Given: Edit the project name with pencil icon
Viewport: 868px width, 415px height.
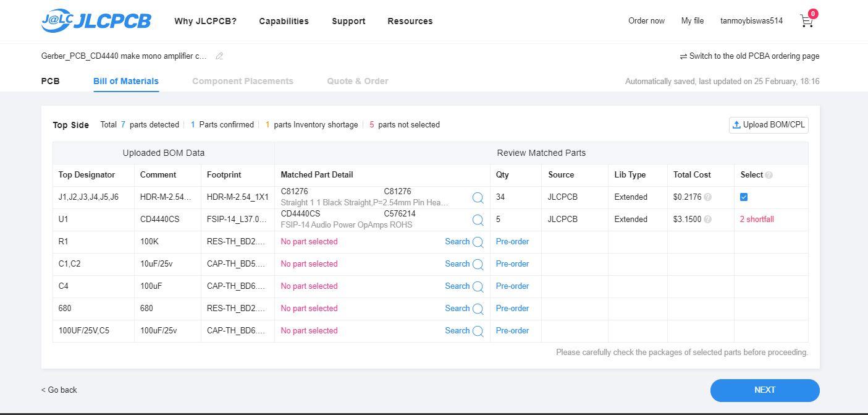Looking at the screenshot, I should [219, 56].
